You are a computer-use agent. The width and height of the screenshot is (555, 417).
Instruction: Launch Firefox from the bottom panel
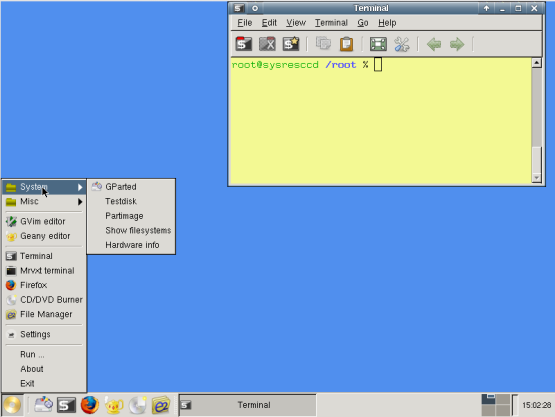point(90,405)
